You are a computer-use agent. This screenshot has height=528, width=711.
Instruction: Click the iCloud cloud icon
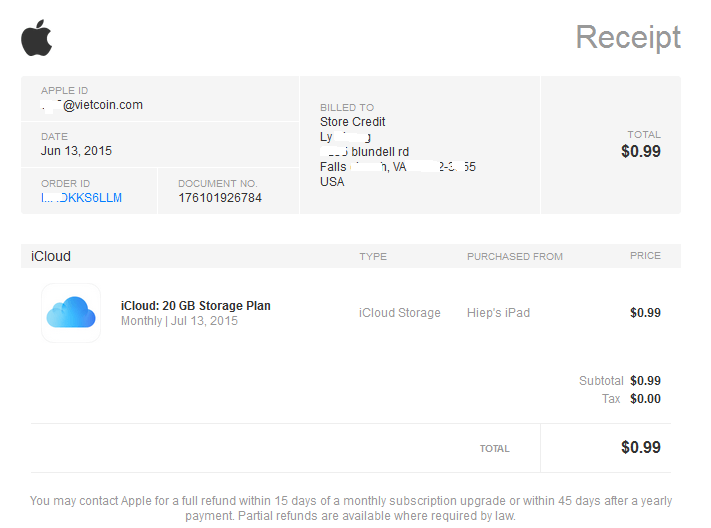(71, 313)
